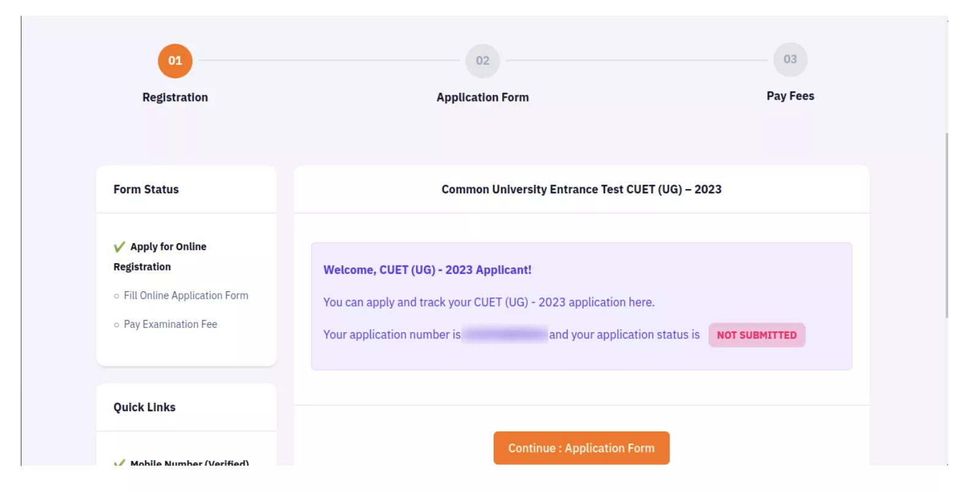Click the page's vertical scrollbar thumb
980x492 pixels.
point(947,225)
